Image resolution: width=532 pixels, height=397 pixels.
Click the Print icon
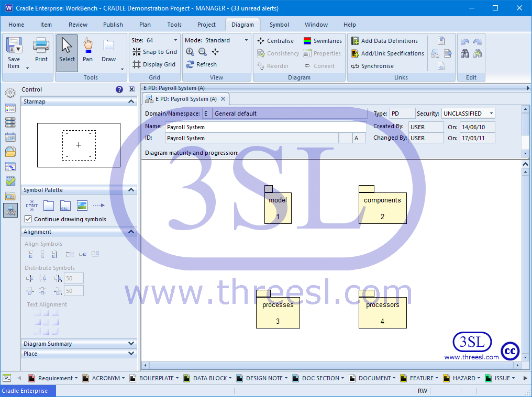(41, 45)
